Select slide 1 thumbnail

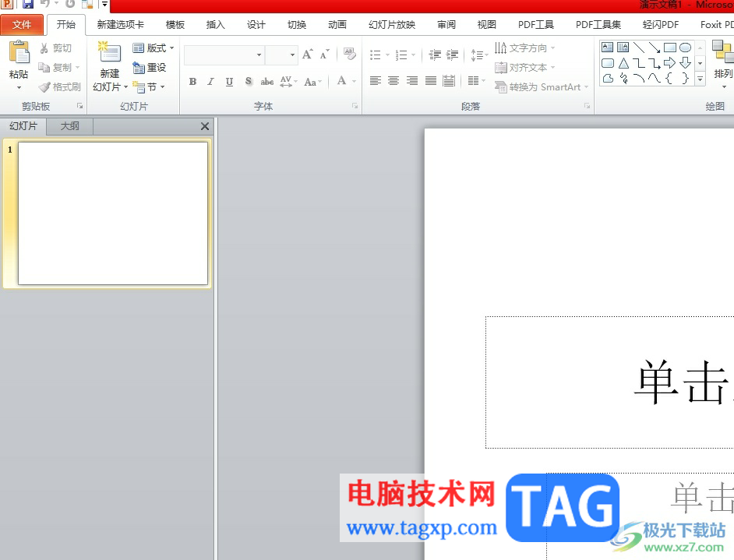[x=113, y=213]
